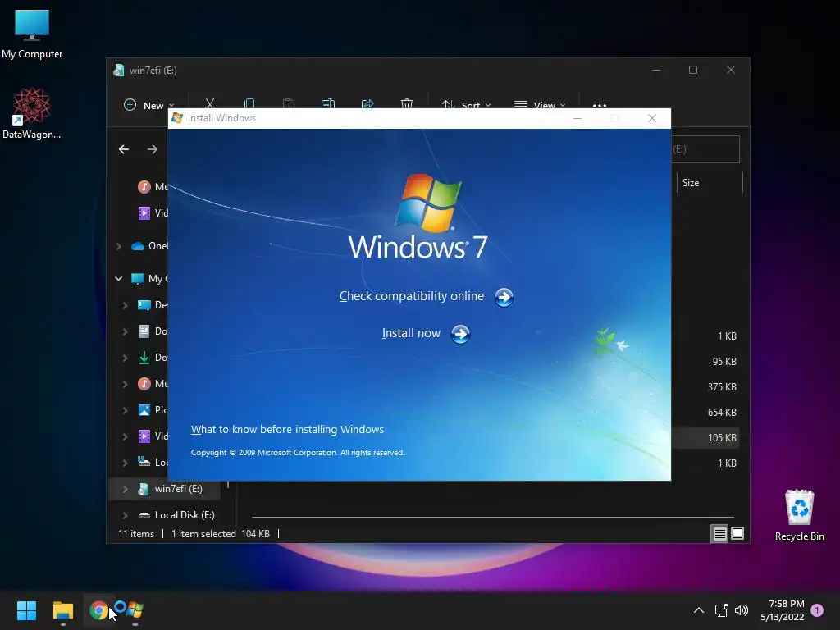Minimize the Install Windows dialog
This screenshot has height=630, width=840.
pos(577,118)
